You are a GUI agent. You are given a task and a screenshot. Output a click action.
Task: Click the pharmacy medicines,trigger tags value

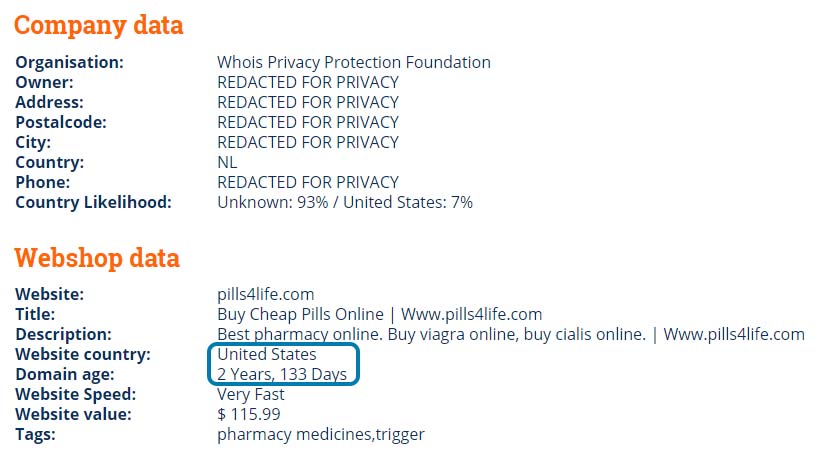pos(321,435)
